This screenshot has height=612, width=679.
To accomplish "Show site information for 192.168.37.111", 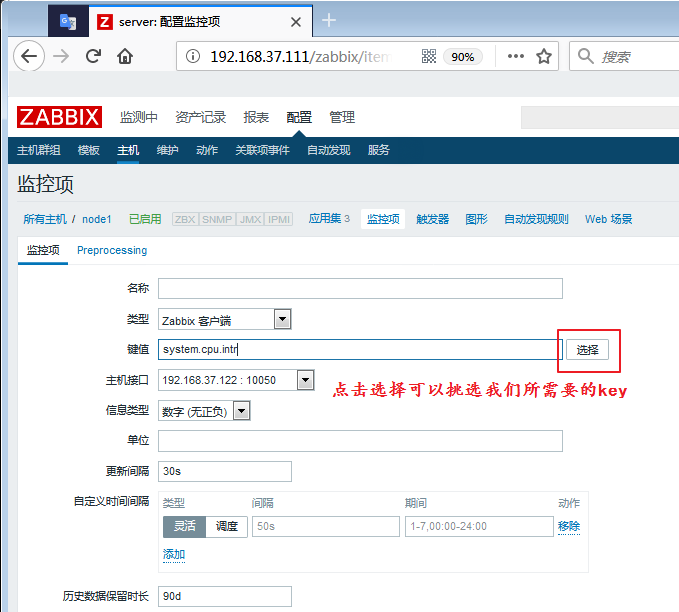I will 194,56.
